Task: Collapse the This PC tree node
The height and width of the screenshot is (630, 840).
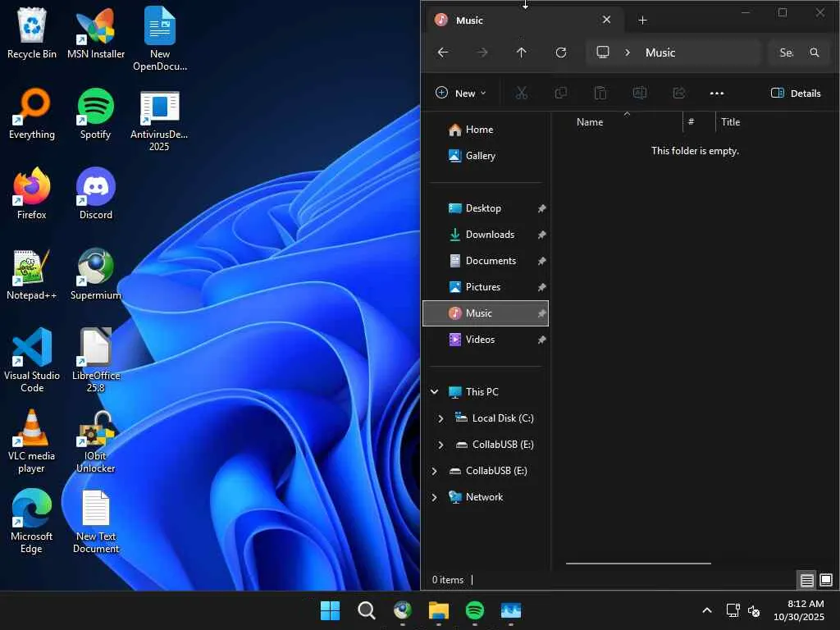Action: coord(435,392)
